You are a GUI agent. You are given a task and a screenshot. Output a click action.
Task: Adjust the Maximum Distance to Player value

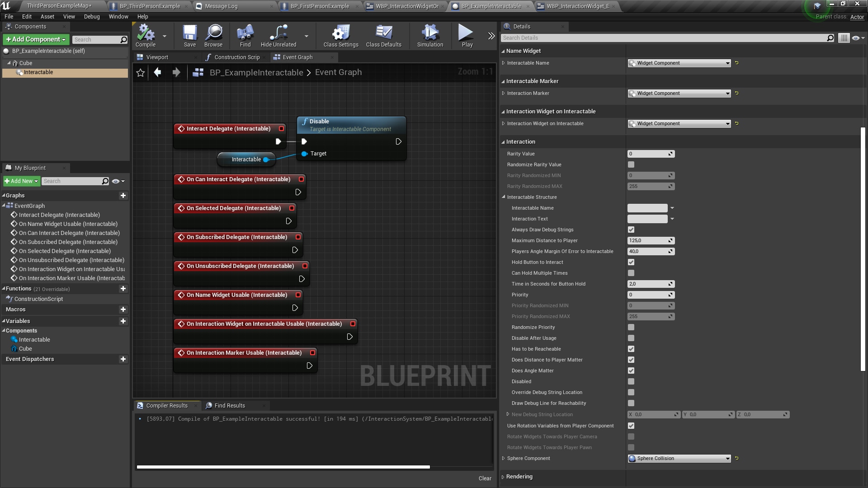649,240
